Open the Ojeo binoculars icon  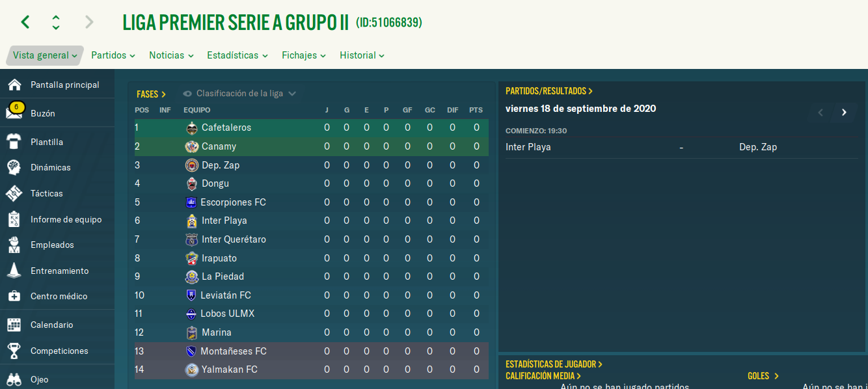[x=14, y=379]
